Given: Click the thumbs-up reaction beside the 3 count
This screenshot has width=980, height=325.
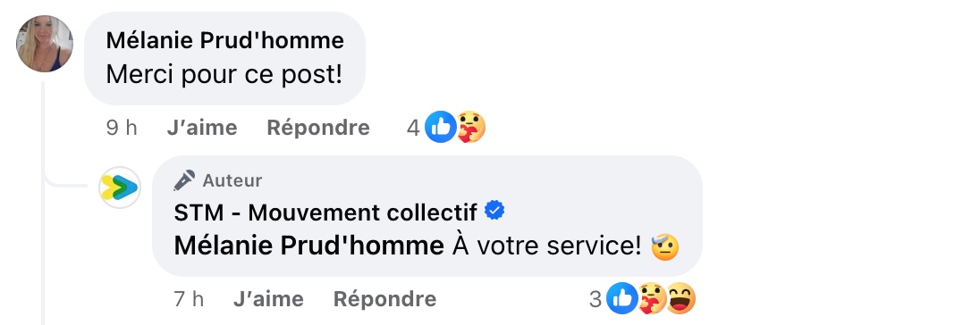Looking at the screenshot, I should [622, 299].
